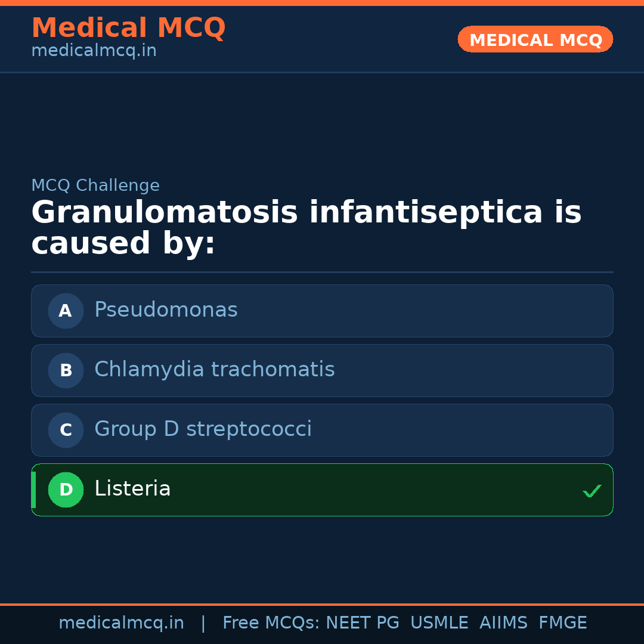Click the green checkmark on Listeria row
Viewport: 644px width, 644px height.
pos(592,491)
